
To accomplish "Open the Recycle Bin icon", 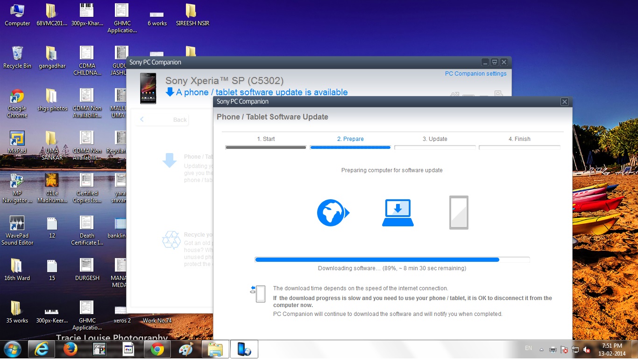I will pos(17,57).
